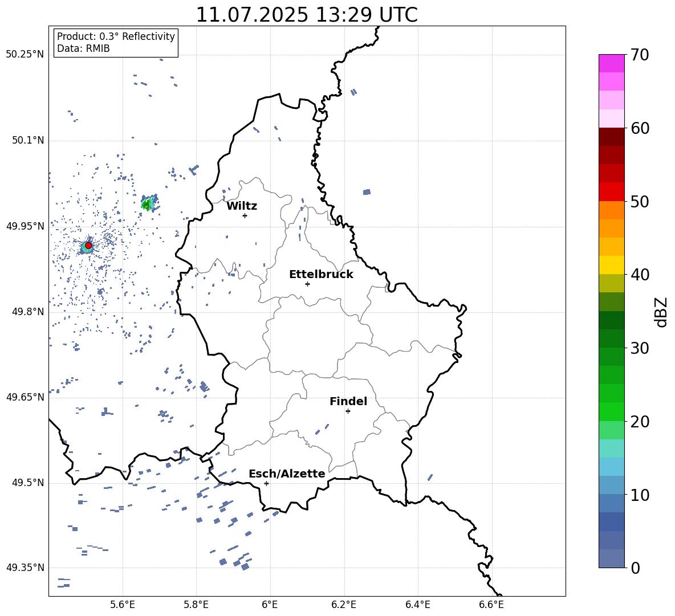Click the green reflectivity echo northwest of Wiltz
The height and width of the screenshot is (616, 675).
click(x=149, y=203)
